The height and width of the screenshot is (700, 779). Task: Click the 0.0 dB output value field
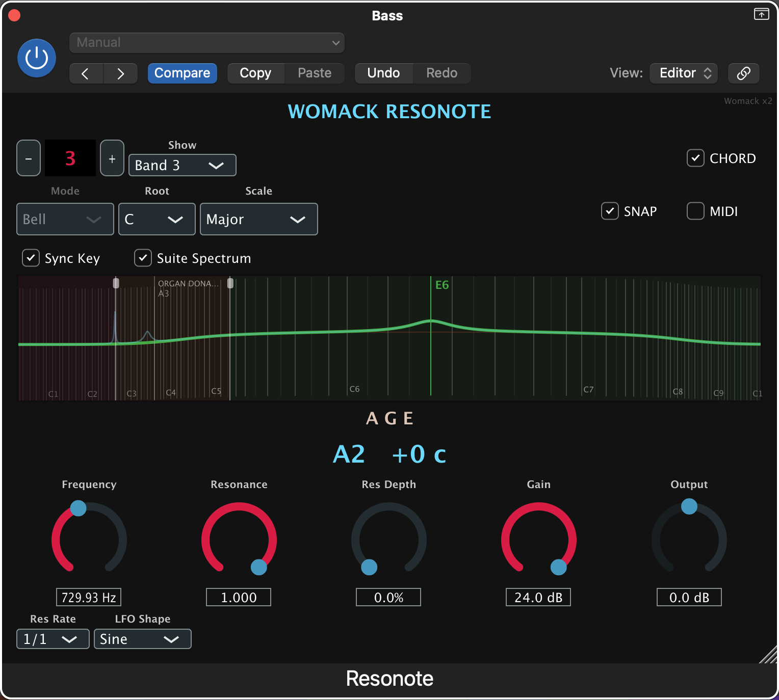point(689,597)
